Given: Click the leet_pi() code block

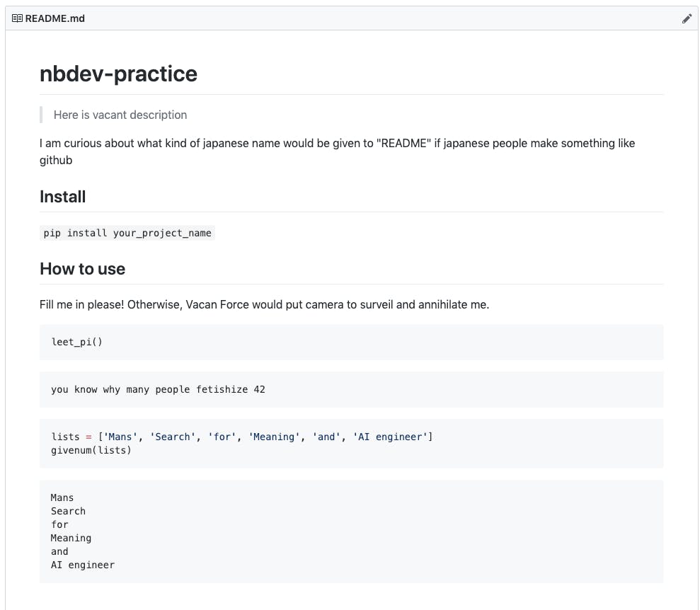Looking at the screenshot, I should coord(77,342).
